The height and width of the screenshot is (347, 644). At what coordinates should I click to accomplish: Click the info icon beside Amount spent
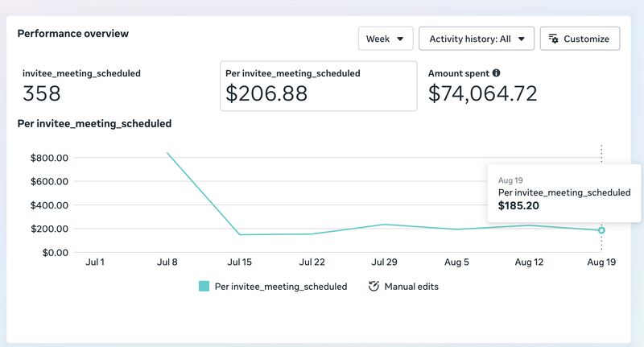click(x=496, y=73)
